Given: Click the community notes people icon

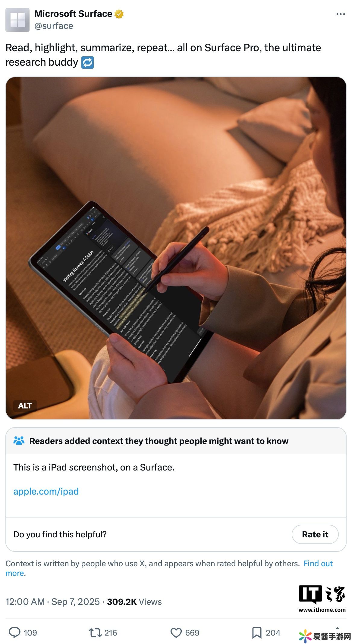Looking at the screenshot, I should click(x=19, y=441).
